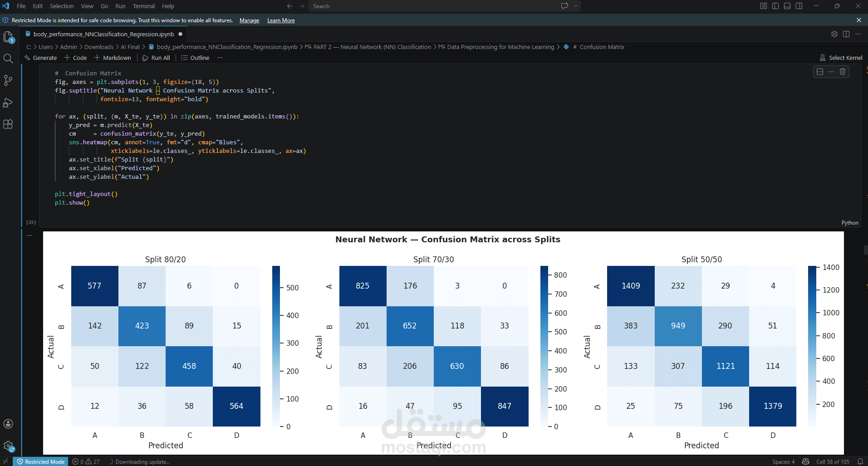Click the Downloading update status text
This screenshot has height=466, width=868.
[139, 461]
